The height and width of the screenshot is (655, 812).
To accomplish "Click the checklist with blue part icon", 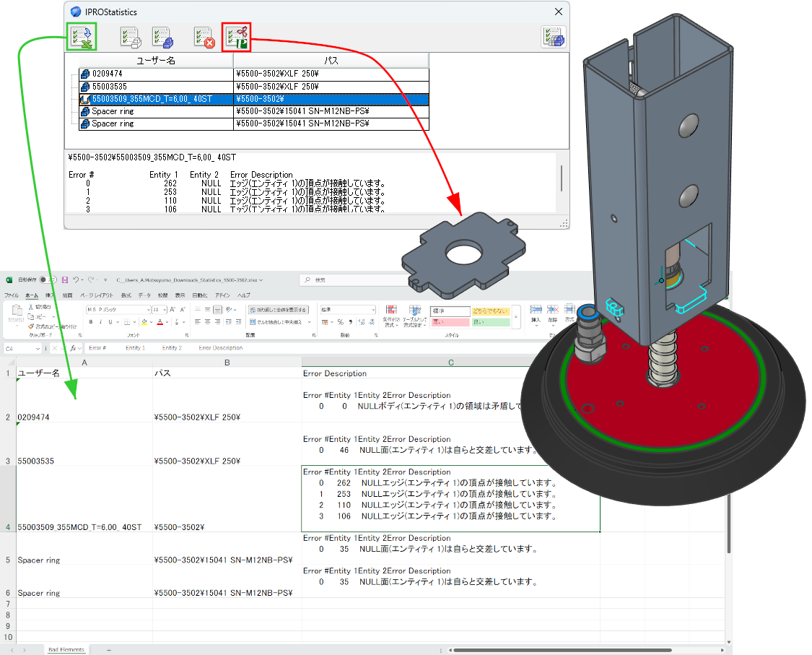I will click(162, 38).
